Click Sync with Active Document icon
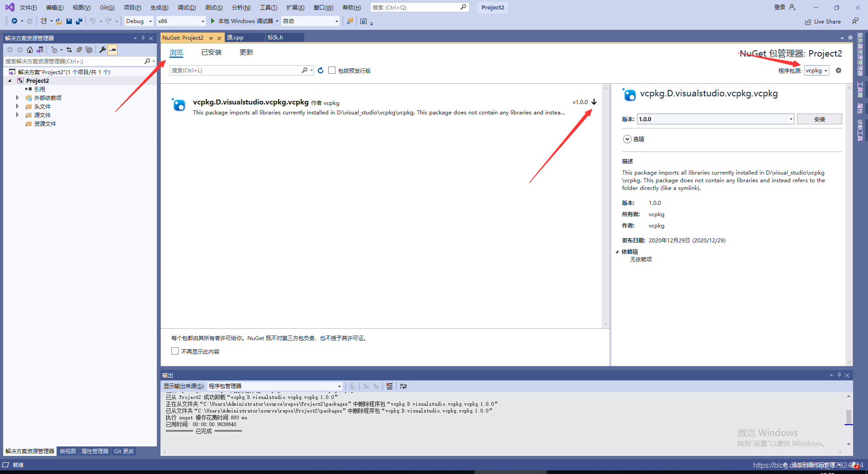The width and height of the screenshot is (868, 474). (69, 50)
